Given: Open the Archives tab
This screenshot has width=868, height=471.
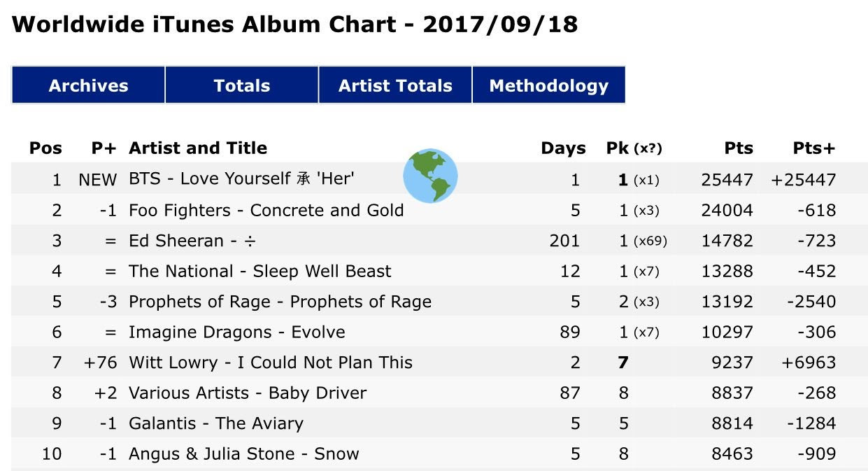Looking at the screenshot, I should pyautogui.click(x=88, y=85).
